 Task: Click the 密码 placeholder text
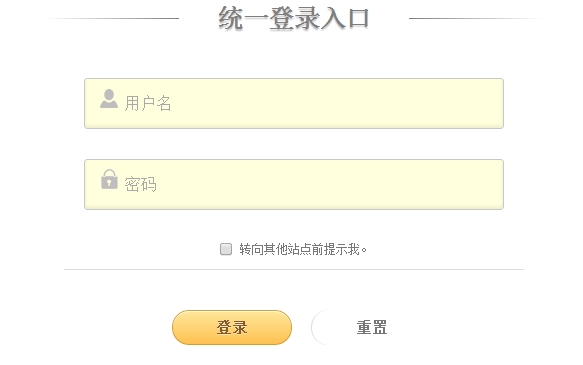click(x=140, y=184)
